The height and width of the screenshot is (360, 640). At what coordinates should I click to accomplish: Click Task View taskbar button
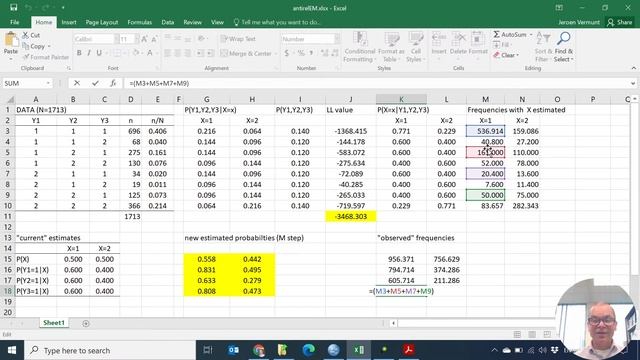point(208,350)
